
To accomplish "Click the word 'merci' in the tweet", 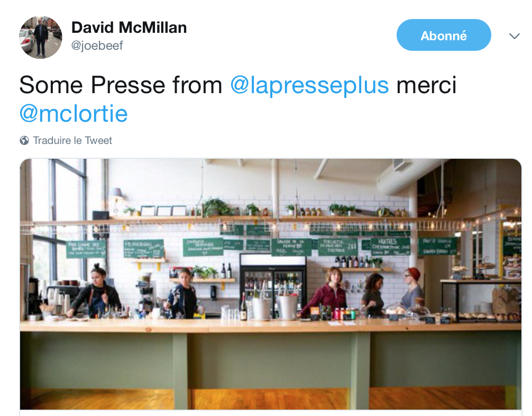I will coord(426,85).
